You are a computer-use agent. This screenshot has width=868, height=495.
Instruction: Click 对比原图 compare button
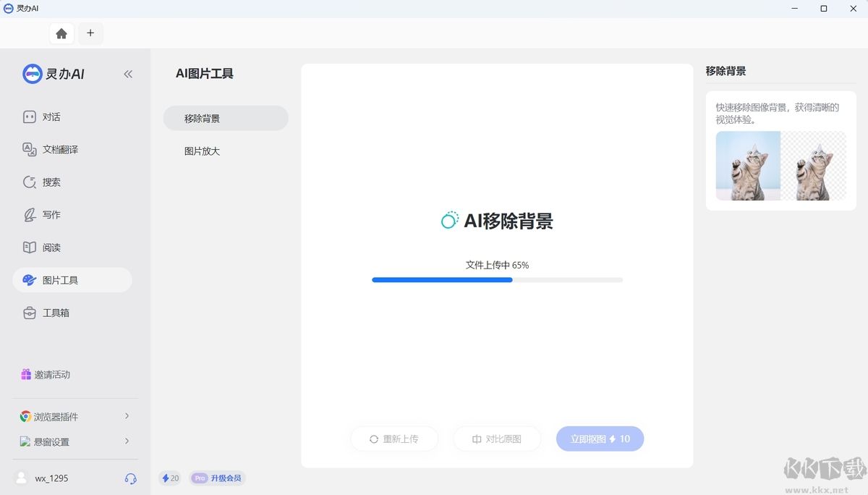pyautogui.click(x=497, y=439)
